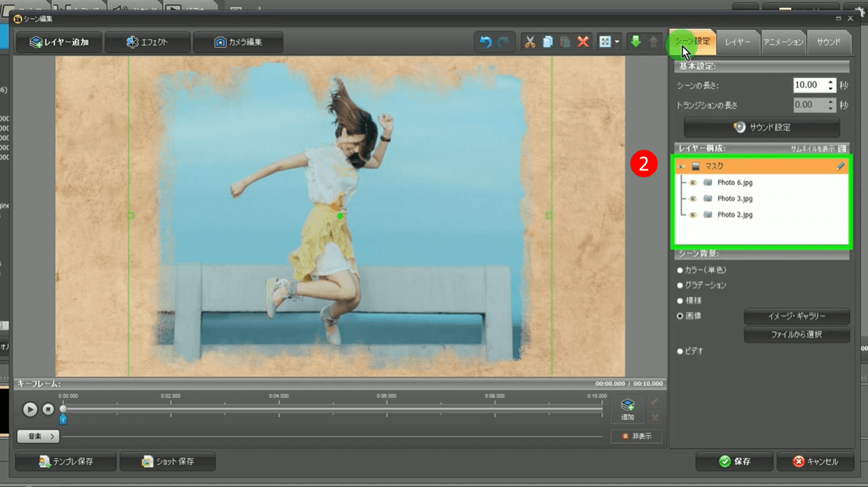This screenshot has width=868, height=487.
Task: Switch to the アニメーション tab
Action: [783, 42]
